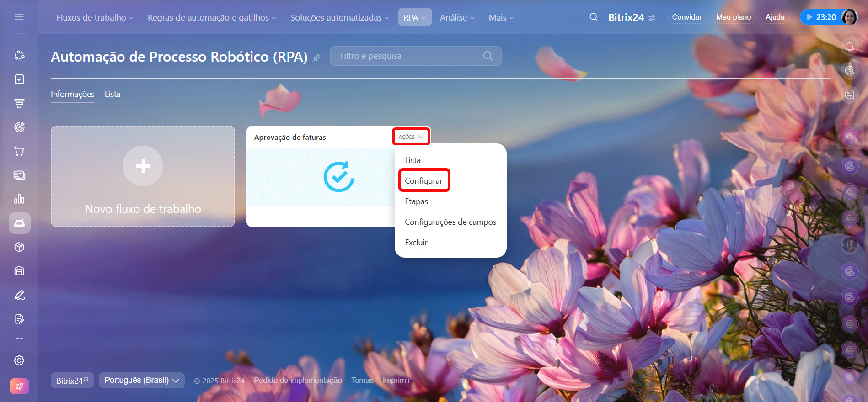The width and height of the screenshot is (868, 402).
Task: Open the analytics bar chart sidebar icon
Action: 19,199
